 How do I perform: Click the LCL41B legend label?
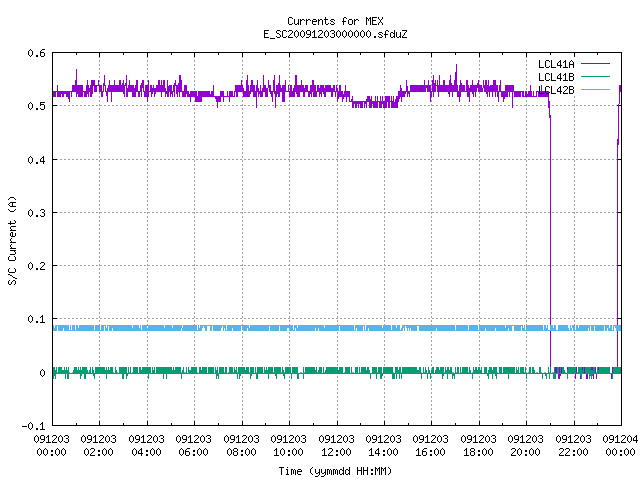tap(556, 77)
